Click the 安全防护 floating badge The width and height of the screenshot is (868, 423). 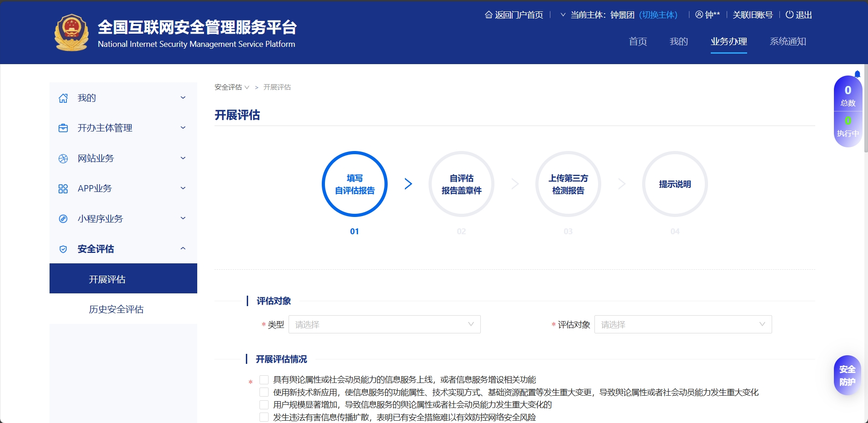click(847, 375)
